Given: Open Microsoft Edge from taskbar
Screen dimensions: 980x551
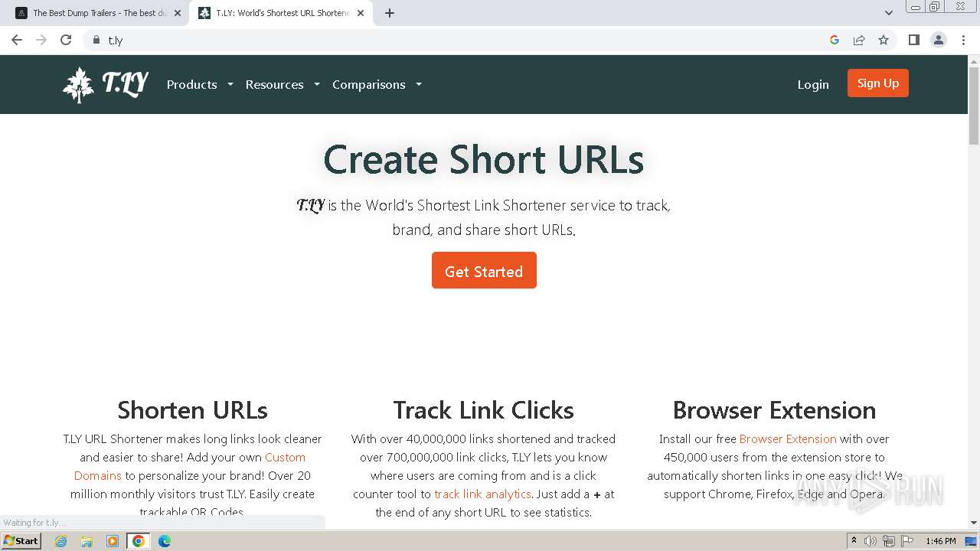Looking at the screenshot, I should tap(164, 541).
